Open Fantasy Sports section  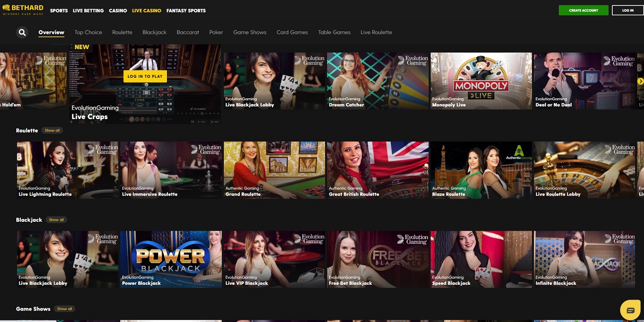coord(186,10)
